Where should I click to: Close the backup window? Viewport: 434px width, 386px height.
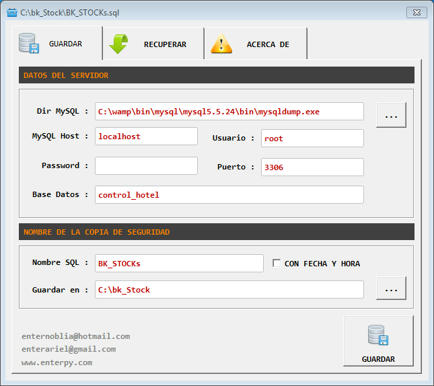(417, 13)
